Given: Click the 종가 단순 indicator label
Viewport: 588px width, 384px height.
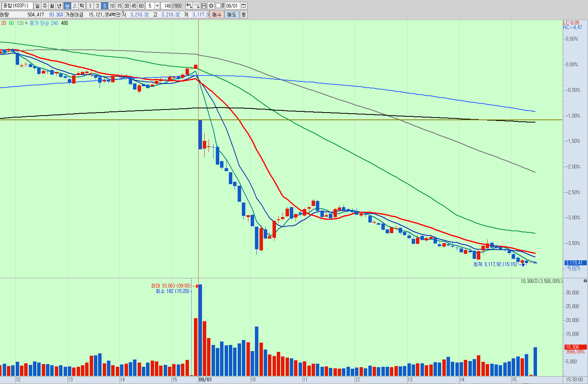Looking at the screenshot, I should 39,23.
